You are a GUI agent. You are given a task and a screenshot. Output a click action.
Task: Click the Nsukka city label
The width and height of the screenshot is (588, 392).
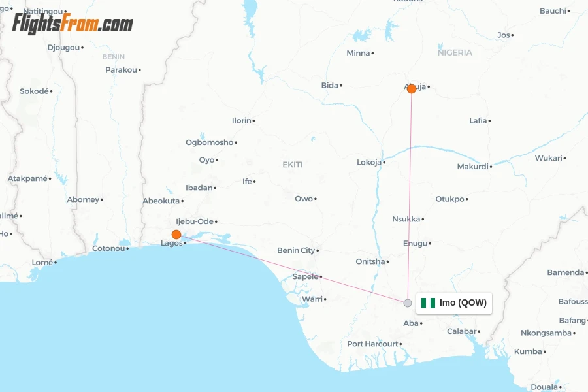pyautogui.click(x=406, y=219)
